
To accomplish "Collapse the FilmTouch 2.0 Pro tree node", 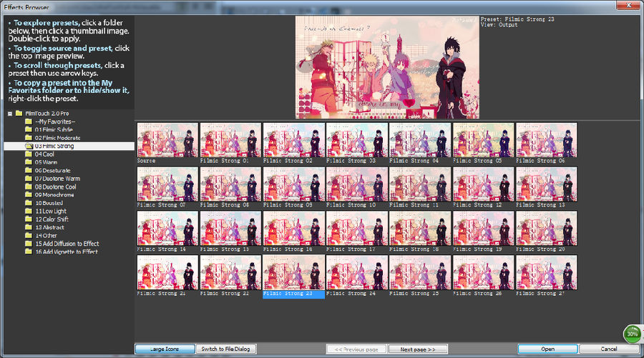I will [x=10, y=114].
